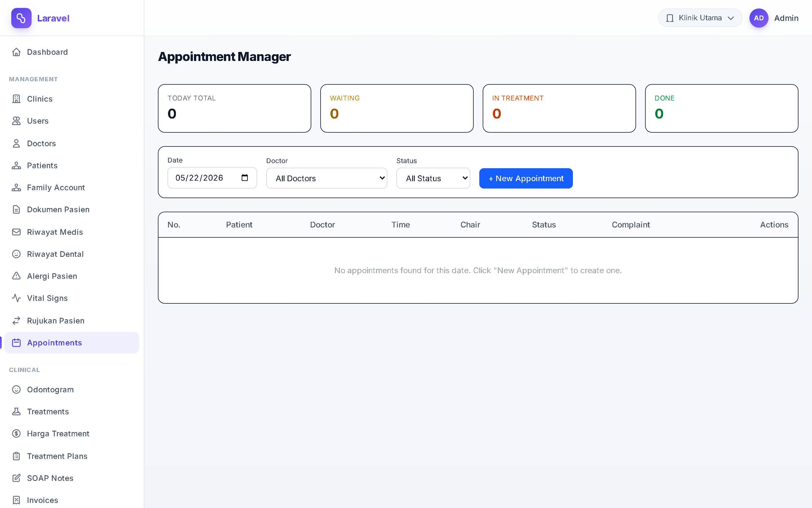Click the Clinics building icon
The height and width of the screenshot is (508, 812).
[16, 99]
